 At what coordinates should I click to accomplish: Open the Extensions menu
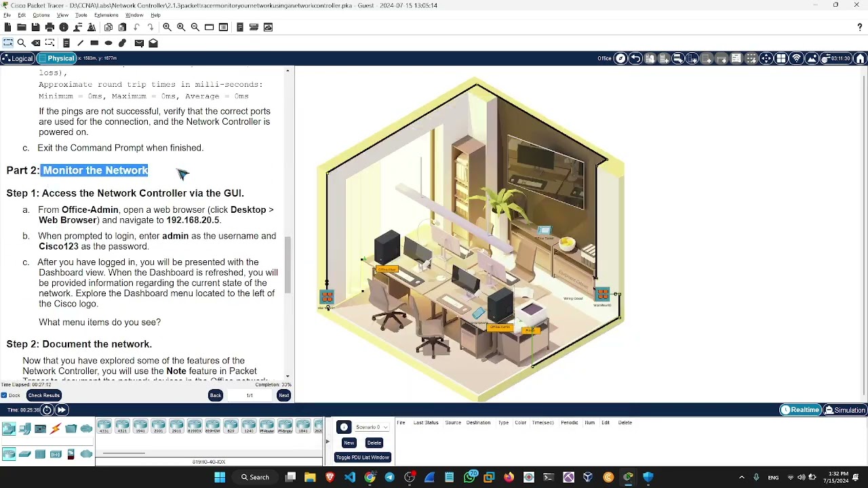coord(106,15)
